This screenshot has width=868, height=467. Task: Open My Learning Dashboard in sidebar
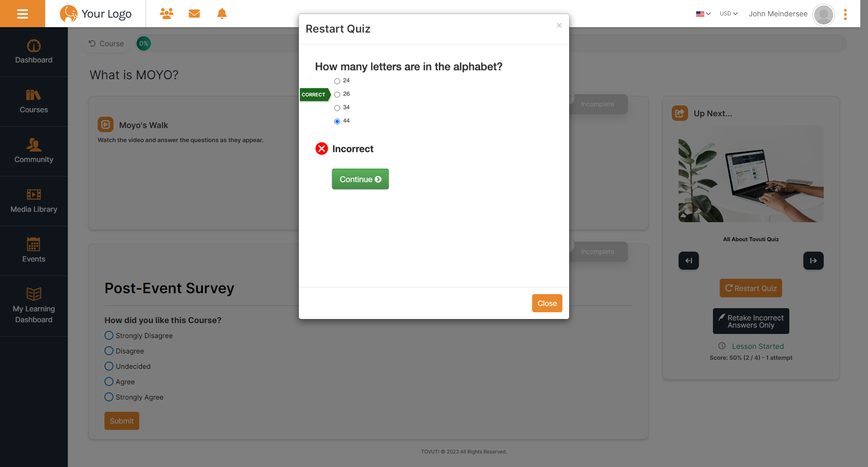pyautogui.click(x=34, y=306)
